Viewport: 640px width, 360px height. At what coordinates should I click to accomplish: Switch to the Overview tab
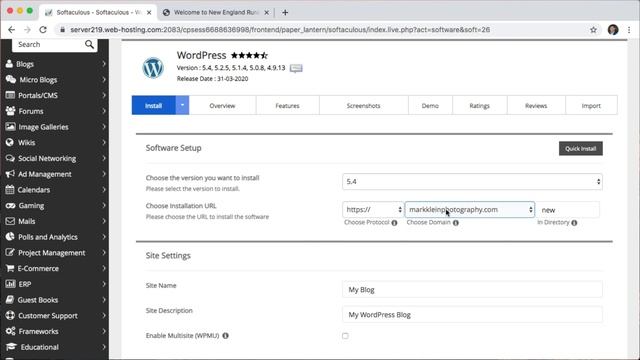pyautogui.click(x=222, y=105)
